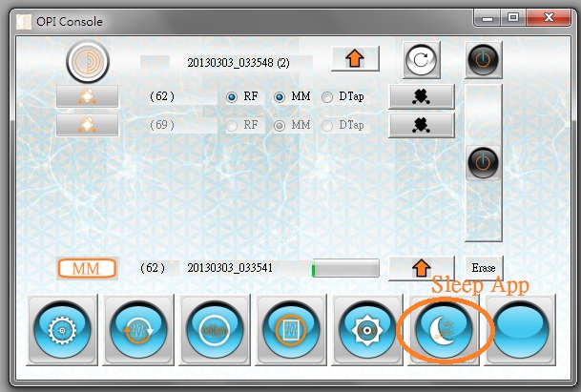Click the Erase button
This screenshot has width=581, height=392.
tap(484, 268)
